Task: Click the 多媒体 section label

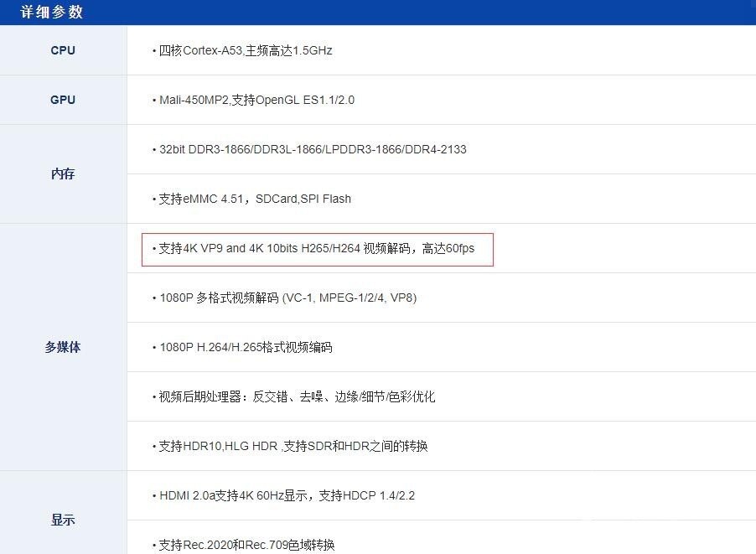Action: [62, 347]
